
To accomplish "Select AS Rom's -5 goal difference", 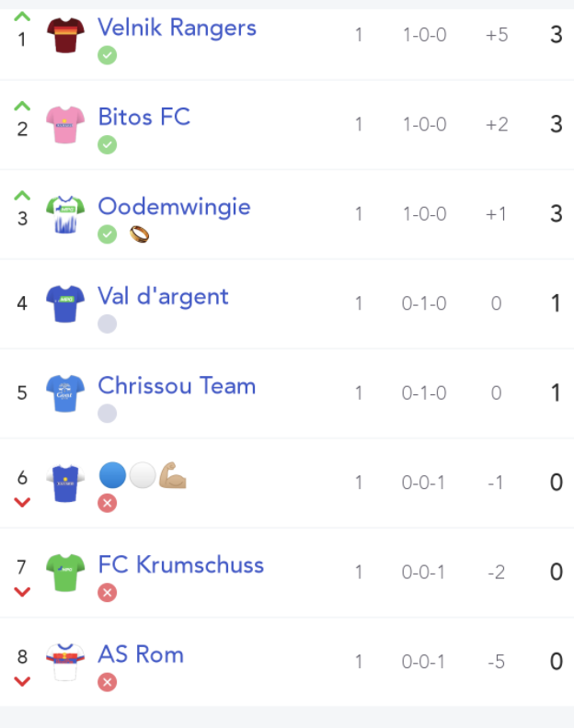I will click(x=496, y=662).
